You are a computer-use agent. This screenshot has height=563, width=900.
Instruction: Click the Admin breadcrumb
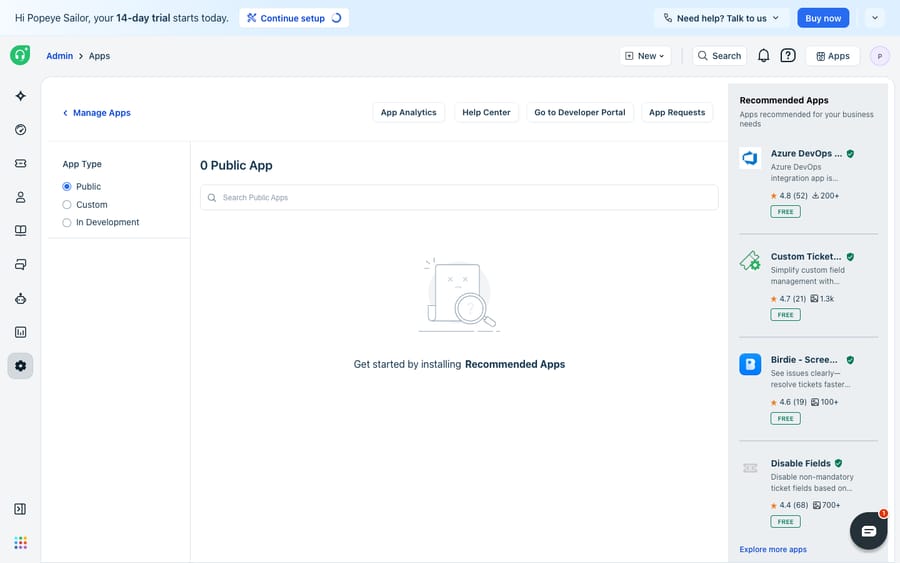tap(60, 56)
